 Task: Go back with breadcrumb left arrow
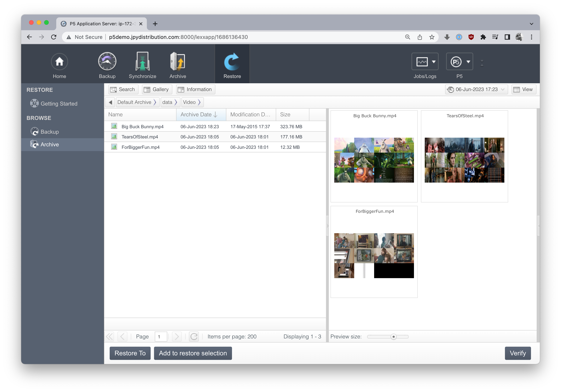click(110, 102)
